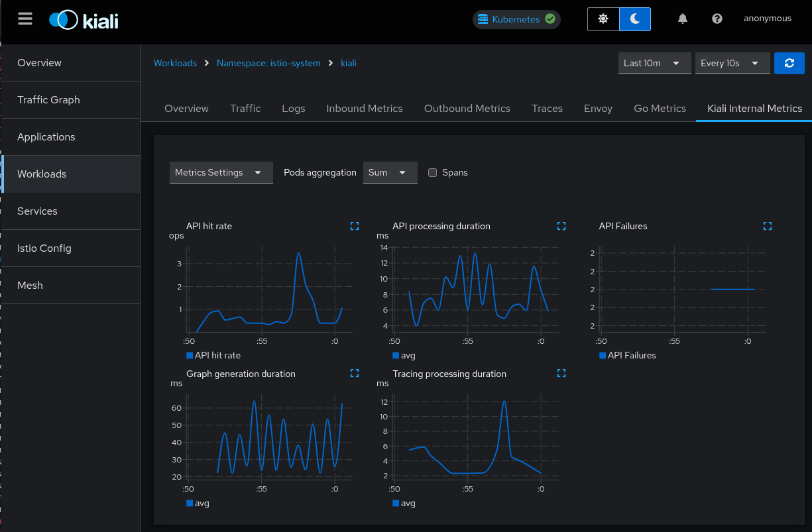812x532 pixels.
Task: Navigate to Namespace: istio-system breadcrumb
Action: pos(268,63)
